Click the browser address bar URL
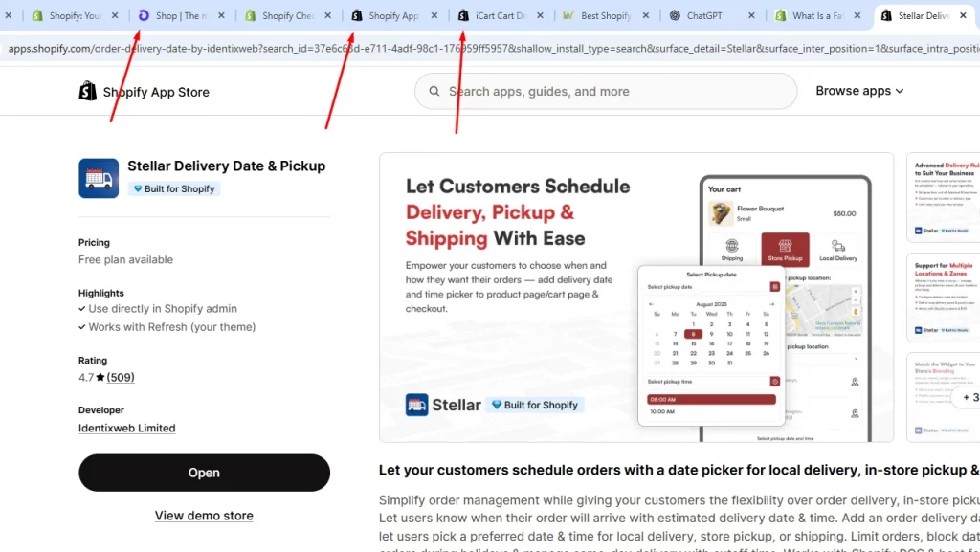 coord(494,48)
